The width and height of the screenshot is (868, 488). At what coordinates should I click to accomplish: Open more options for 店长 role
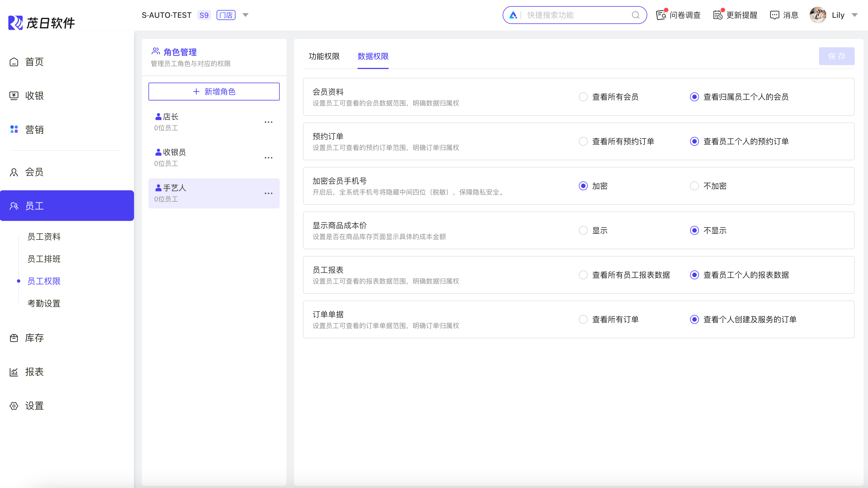point(269,122)
